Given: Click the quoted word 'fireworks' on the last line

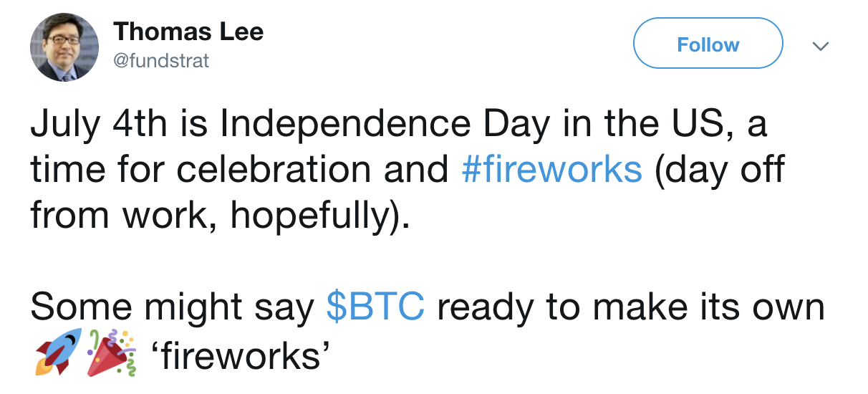Looking at the screenshot, I should (x=241, y=354).
